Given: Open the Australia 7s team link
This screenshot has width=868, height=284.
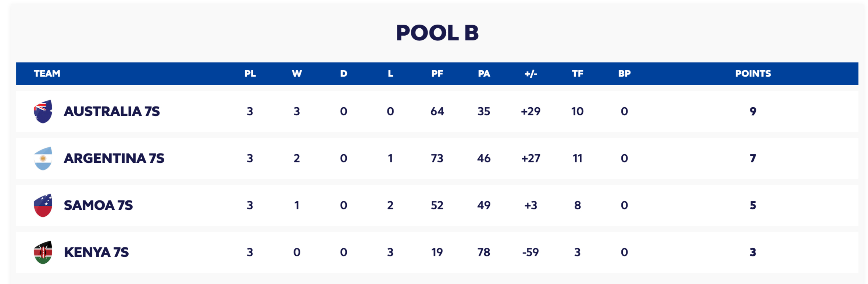Looking at the screenshot, I should pyautogui.click(x=112, y=111).
